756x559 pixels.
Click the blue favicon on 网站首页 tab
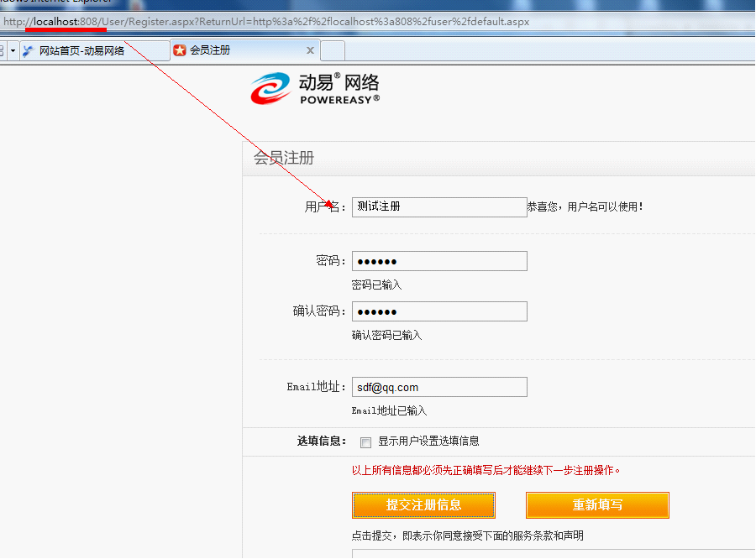pyautogui.click(x=29, y=50)
